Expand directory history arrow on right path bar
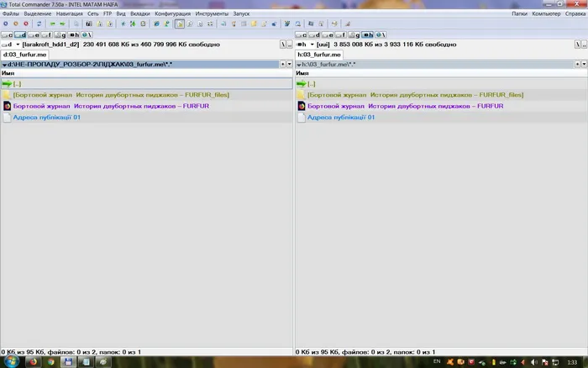 pyautogui.click(x=584, y=64)
